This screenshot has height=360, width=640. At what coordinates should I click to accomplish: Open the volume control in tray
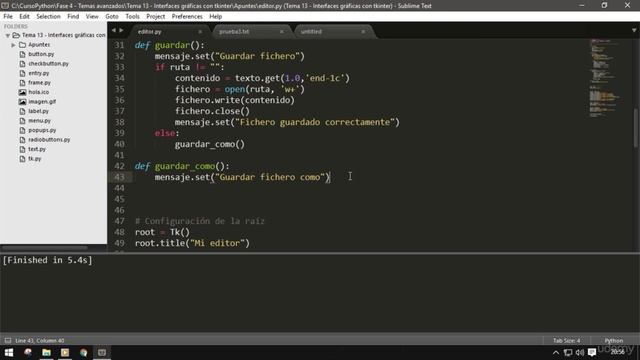click(x=580, y=352)
